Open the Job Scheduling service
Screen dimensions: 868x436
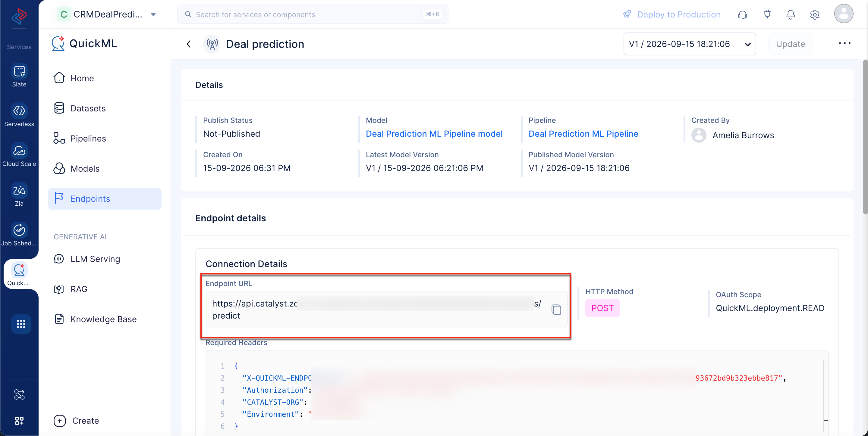coord(19,234)
